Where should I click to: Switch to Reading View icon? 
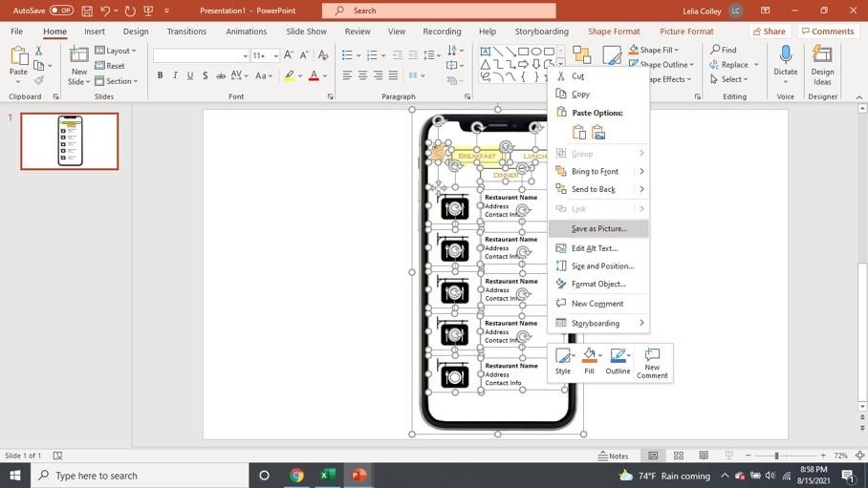click(704, 456)
